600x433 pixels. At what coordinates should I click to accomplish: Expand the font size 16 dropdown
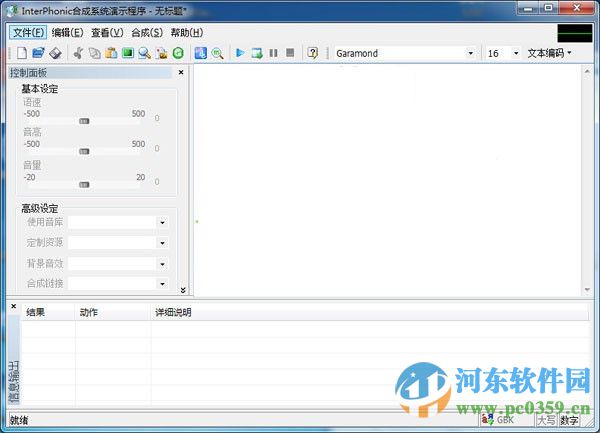[x=516, y=53]
